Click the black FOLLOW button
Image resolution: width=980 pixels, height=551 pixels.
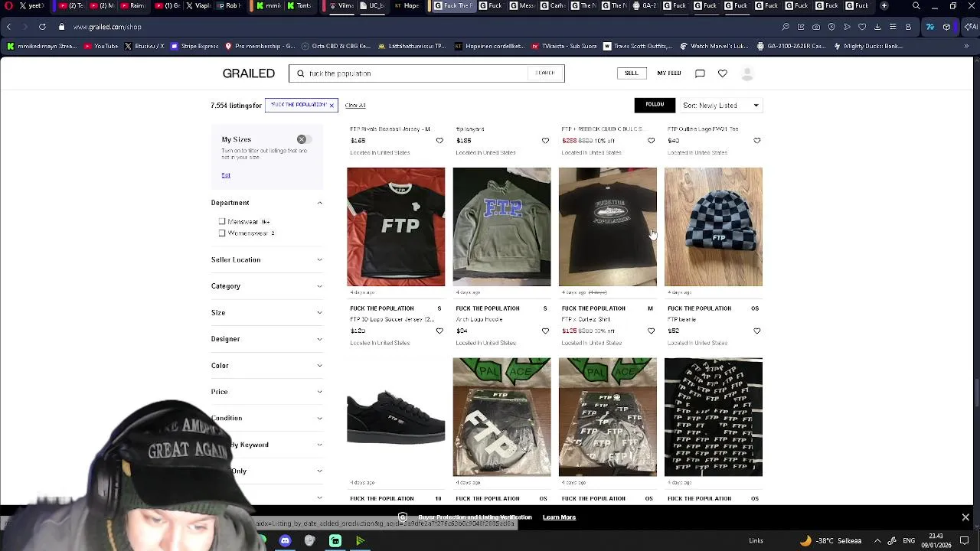tap(655, 105)
